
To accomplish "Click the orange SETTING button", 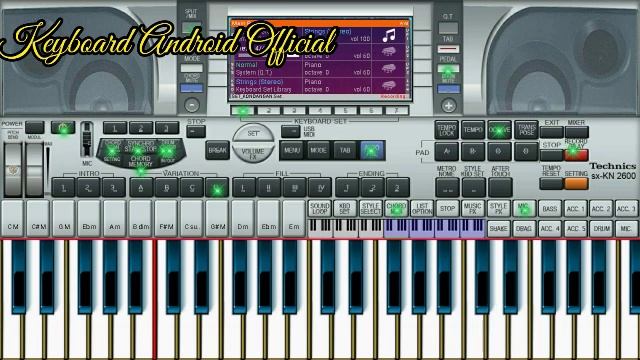I will (x=576, y=184).
